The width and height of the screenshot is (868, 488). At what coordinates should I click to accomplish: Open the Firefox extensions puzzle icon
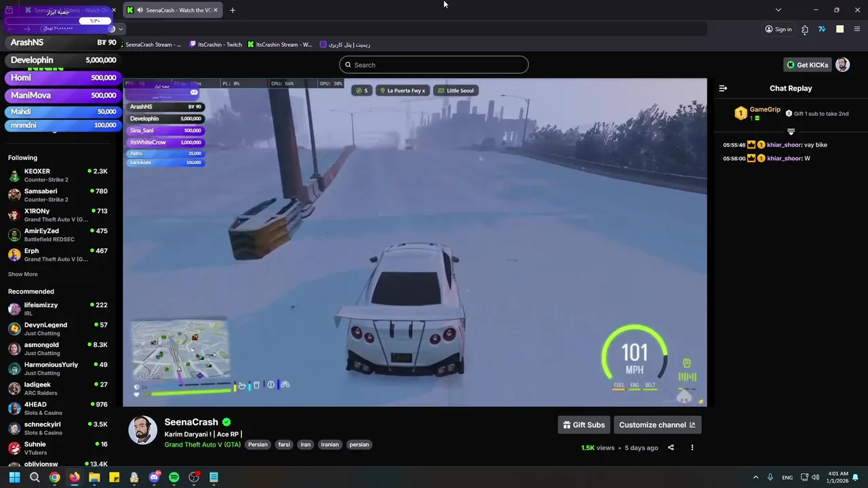(x=805, y=29)
